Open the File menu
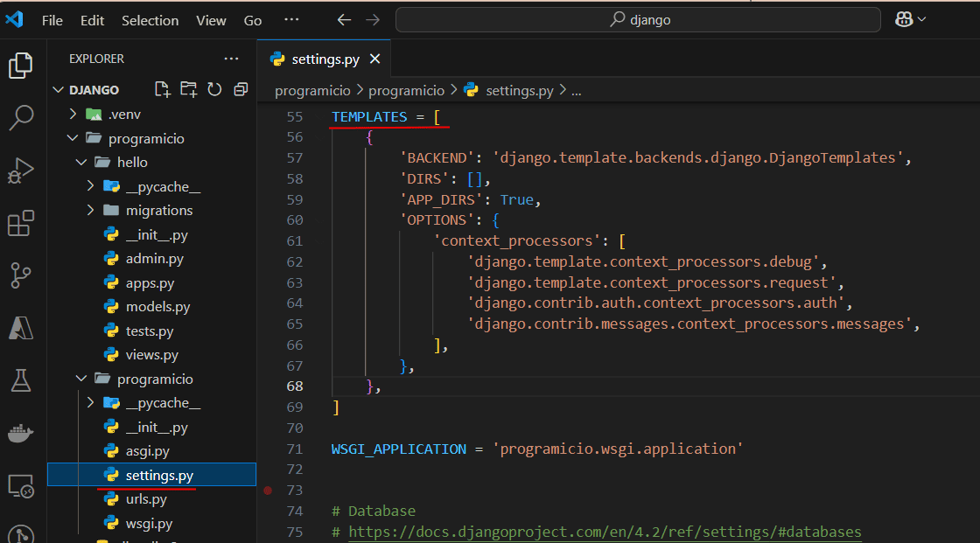 [52, 21]
